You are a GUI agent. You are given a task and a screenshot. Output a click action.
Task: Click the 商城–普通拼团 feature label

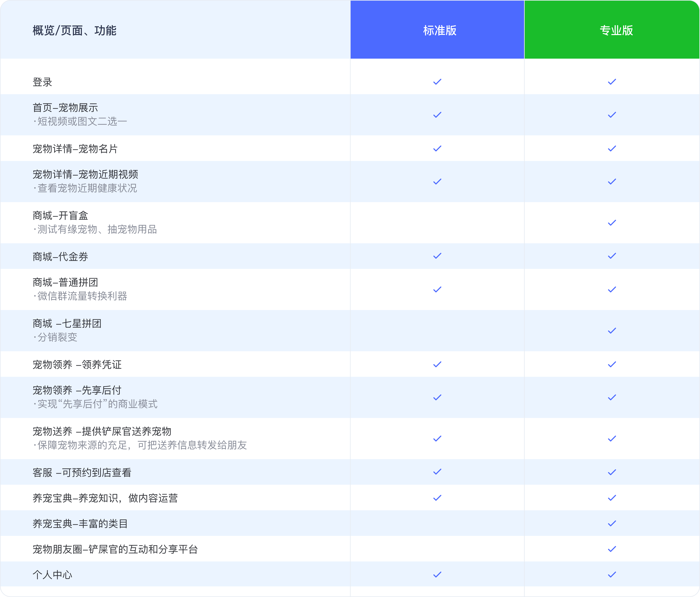pyautogui.click(x=65, y=282)
